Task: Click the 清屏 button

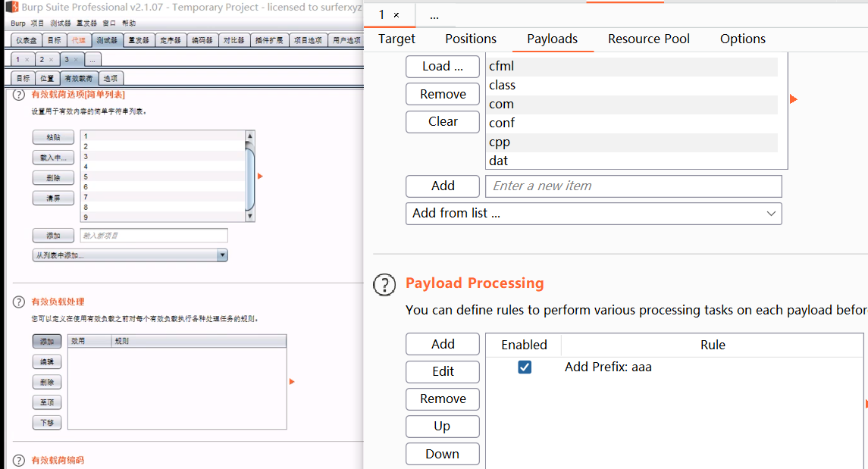Action: click(x=53, y=198)
